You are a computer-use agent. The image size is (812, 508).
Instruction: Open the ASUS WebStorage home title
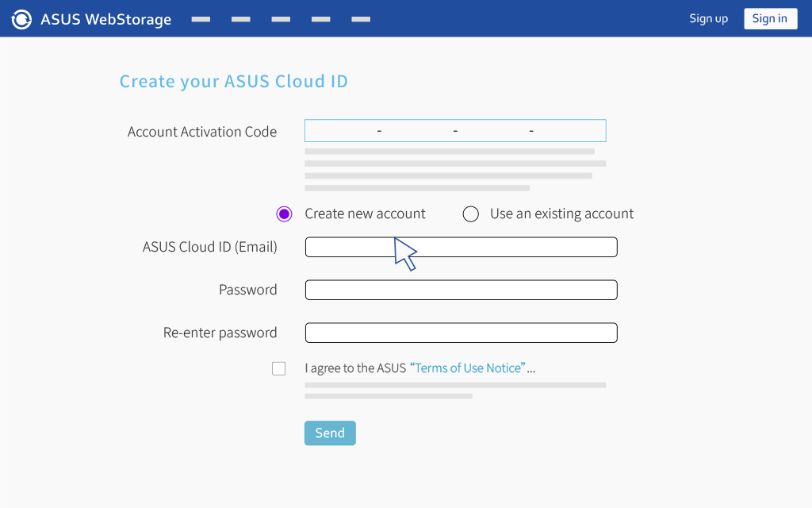(x=105, y=19)
